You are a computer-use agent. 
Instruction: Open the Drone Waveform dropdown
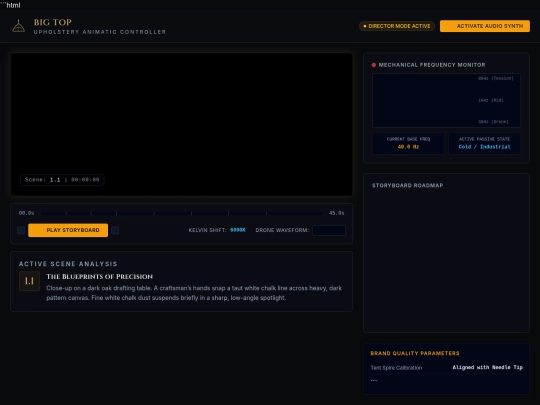tap(329, 230)
